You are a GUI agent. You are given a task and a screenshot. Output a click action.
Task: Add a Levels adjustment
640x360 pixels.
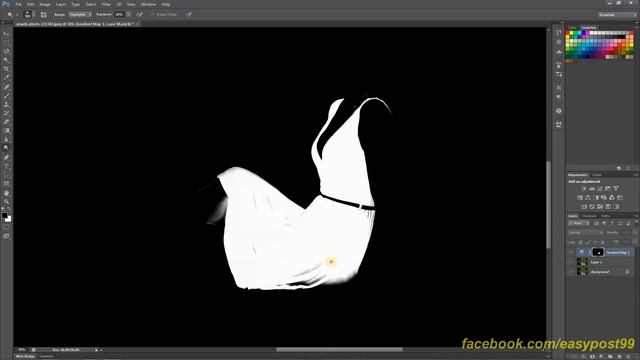[592, 189]
